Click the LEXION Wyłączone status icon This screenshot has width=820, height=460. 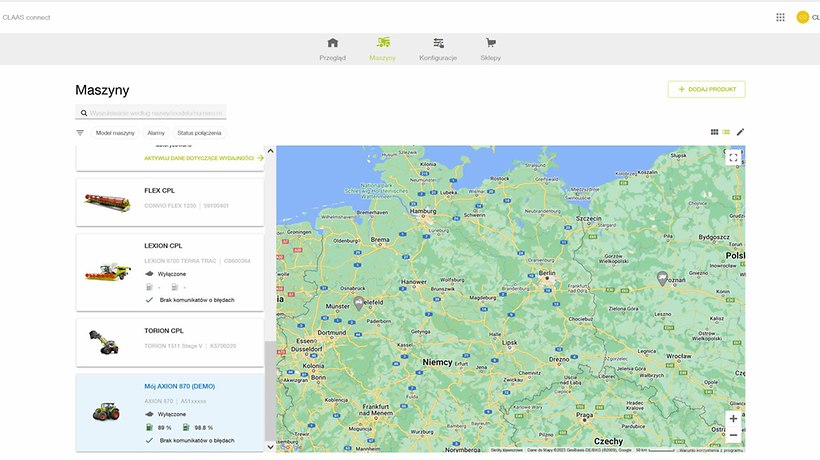[149, 273]
